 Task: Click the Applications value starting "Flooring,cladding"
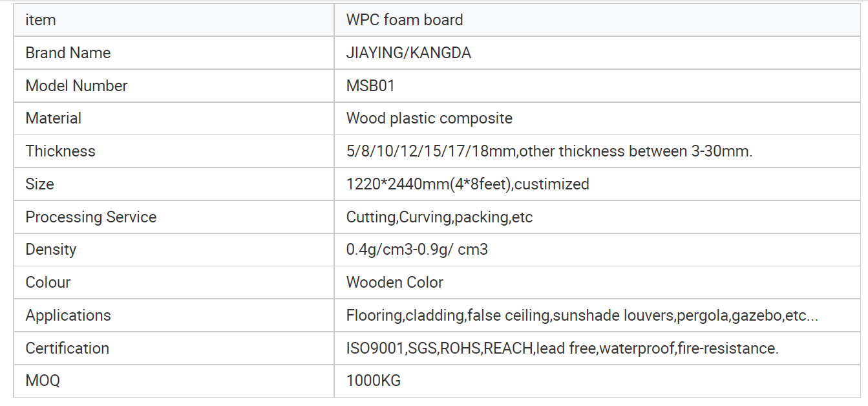pyautogui.click(x=582, y=315)
